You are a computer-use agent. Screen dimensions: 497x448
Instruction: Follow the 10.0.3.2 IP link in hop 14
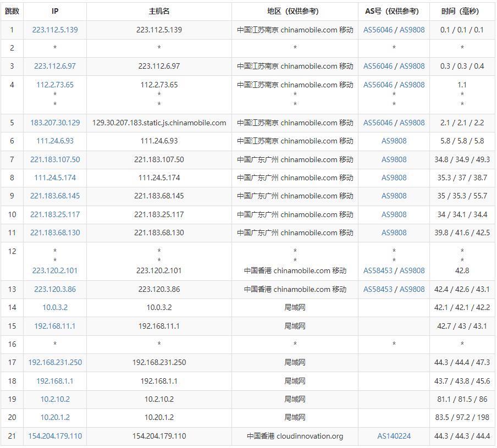[x=55, y=307]
